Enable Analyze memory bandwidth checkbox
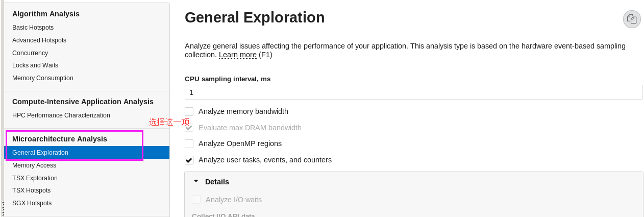 [x=189, y=111]
